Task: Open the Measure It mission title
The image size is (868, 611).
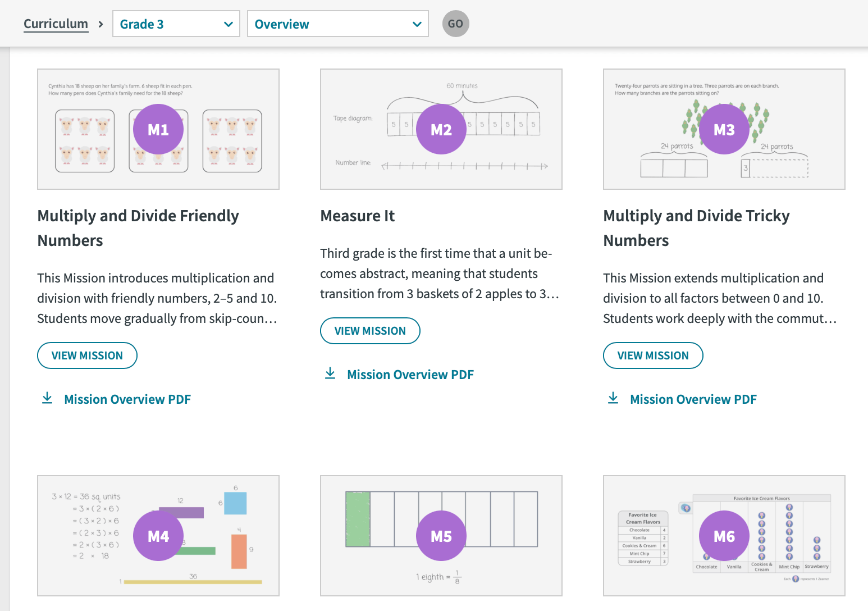Action: click(x=358, y=216)
